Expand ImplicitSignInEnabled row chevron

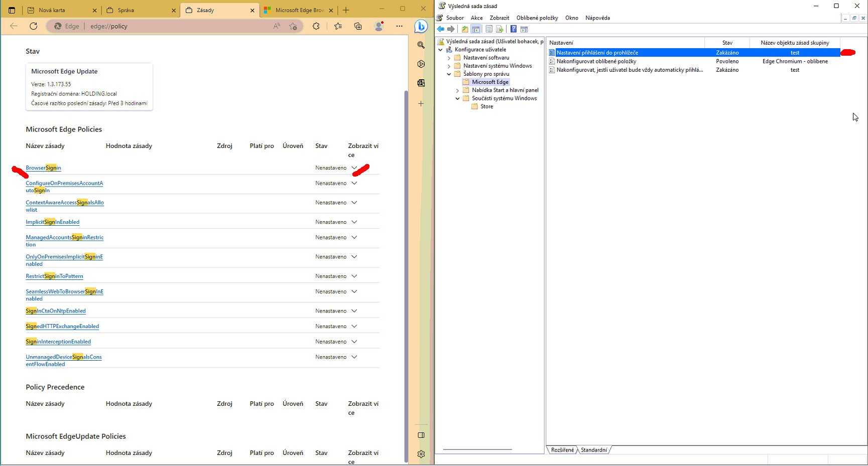tap(354, 222)
